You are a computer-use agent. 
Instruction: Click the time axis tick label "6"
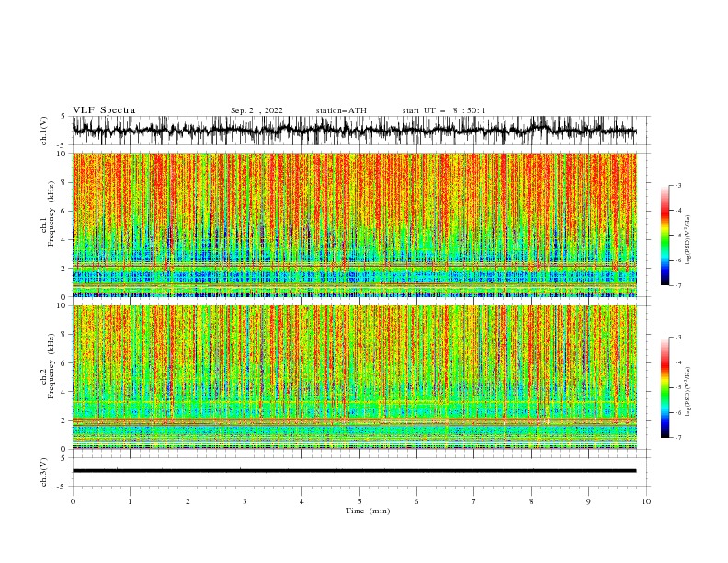click(x=416, y=501)
